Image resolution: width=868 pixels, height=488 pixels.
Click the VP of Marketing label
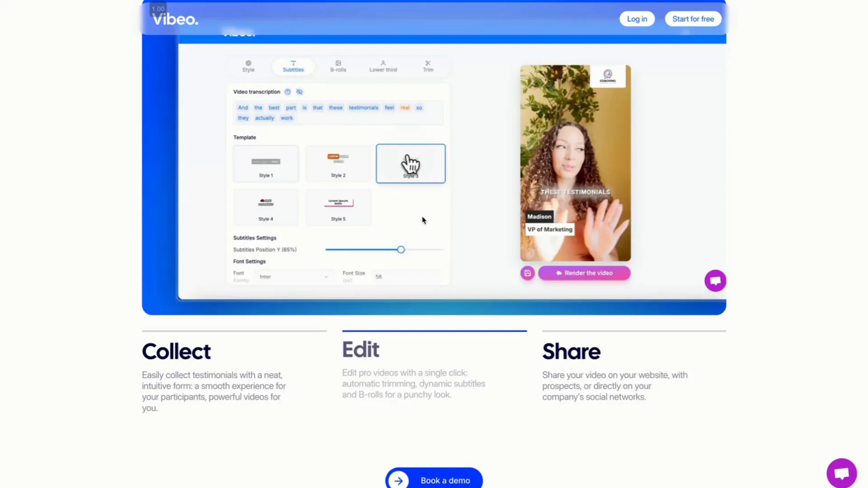pos(550,229)
